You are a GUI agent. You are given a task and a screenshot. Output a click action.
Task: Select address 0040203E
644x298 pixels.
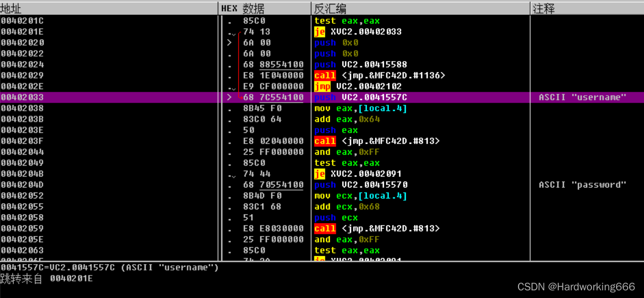(x=22, y=130)
